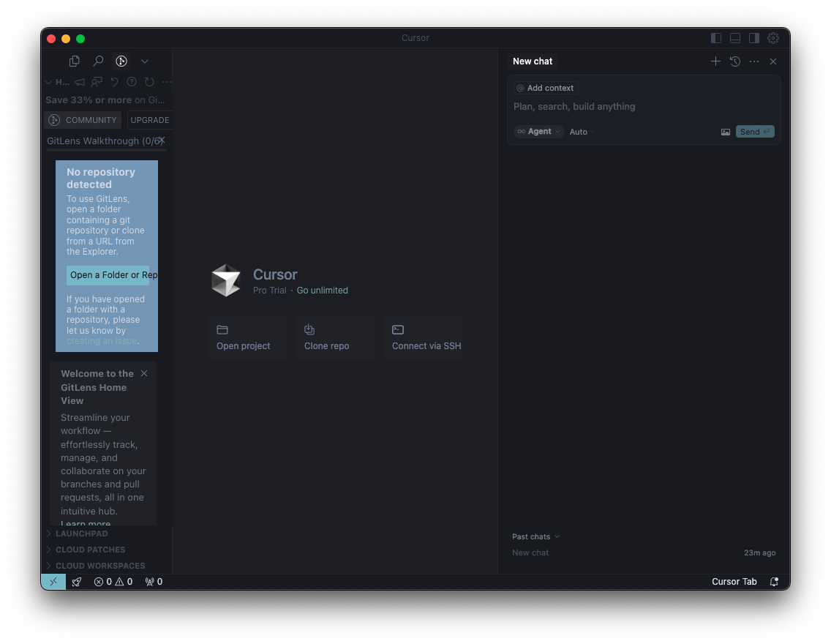Click the COMMUNITY plan button
Image resolution: width=831 pixels, height=644 pixels.
(x=83, y=120)
